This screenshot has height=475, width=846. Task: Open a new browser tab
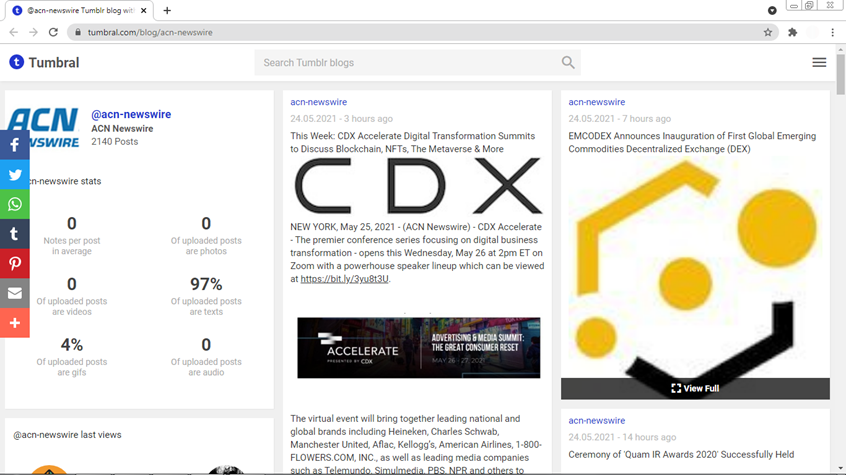pyautogui.click(x=167, y=10)
